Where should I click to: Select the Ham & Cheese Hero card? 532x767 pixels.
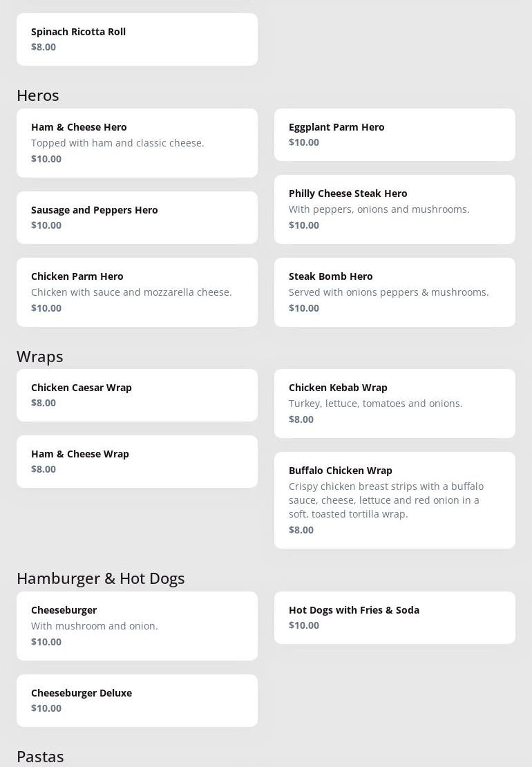pyautogui.click(x=137, y=142)
